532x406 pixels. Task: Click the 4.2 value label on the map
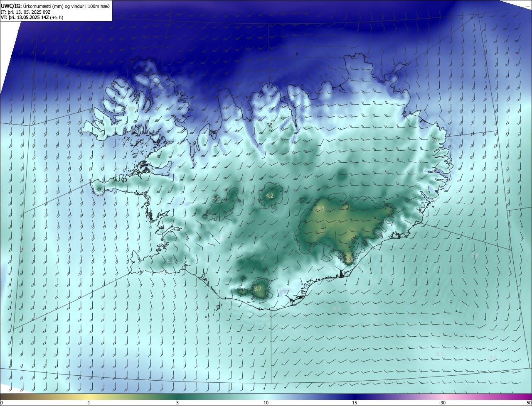coord(270,196)
